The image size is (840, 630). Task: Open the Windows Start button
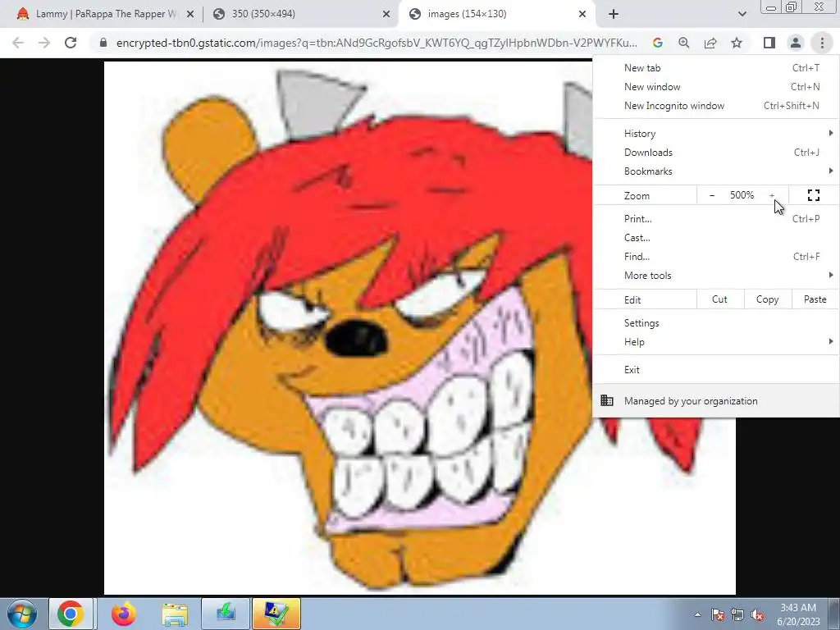[21, 614]
